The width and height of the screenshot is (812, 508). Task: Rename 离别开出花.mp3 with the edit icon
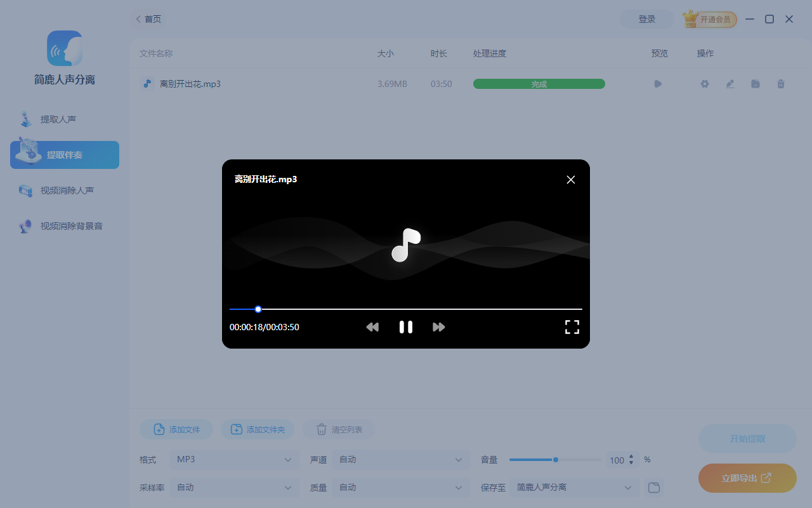click(730, 83)
